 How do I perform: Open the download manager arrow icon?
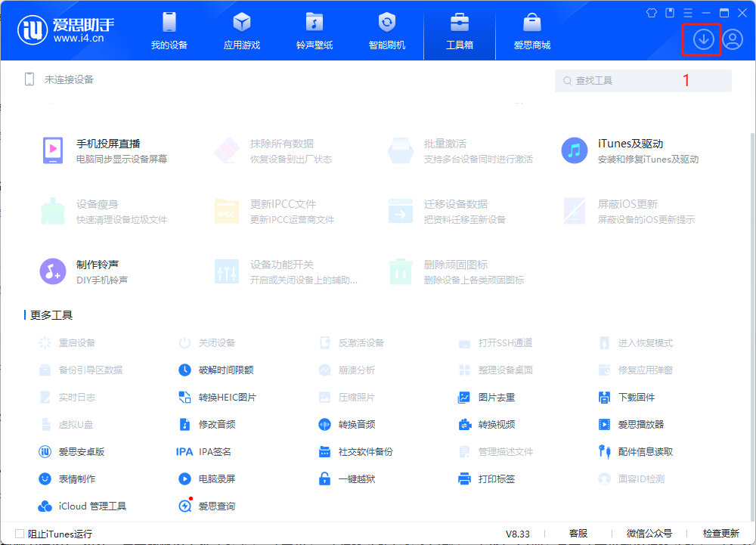703,39
